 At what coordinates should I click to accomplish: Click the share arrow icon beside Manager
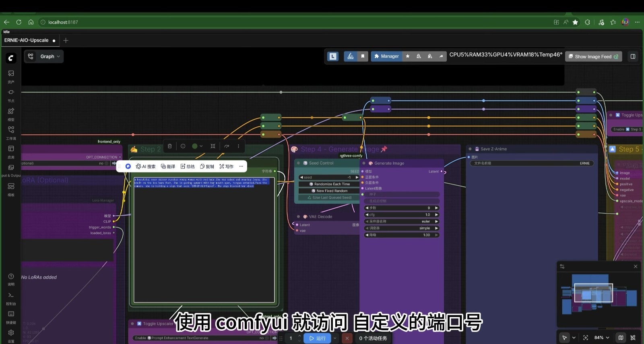point(441,56)
